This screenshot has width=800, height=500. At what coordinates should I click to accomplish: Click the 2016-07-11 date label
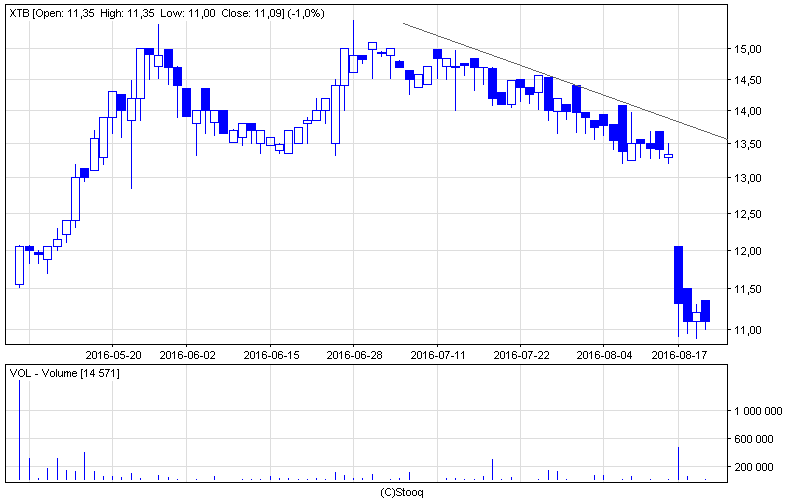[x=438, y=355]
